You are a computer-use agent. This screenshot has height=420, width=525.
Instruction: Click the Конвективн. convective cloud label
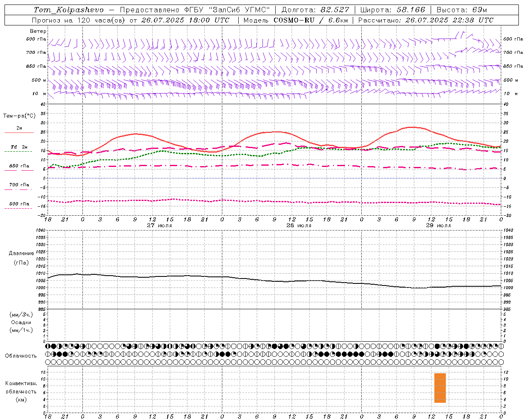(21, 383)
